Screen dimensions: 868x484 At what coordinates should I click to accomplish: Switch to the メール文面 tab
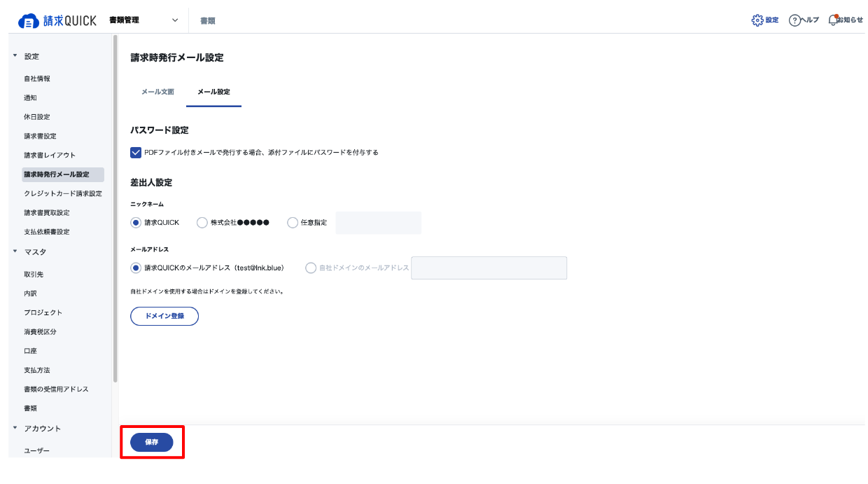(x=157, y=92)
